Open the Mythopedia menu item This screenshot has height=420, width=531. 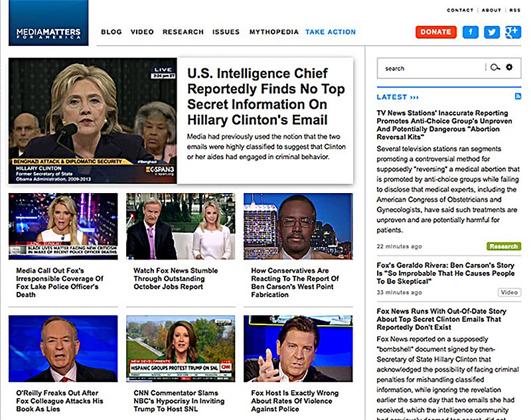coord(274,32)
